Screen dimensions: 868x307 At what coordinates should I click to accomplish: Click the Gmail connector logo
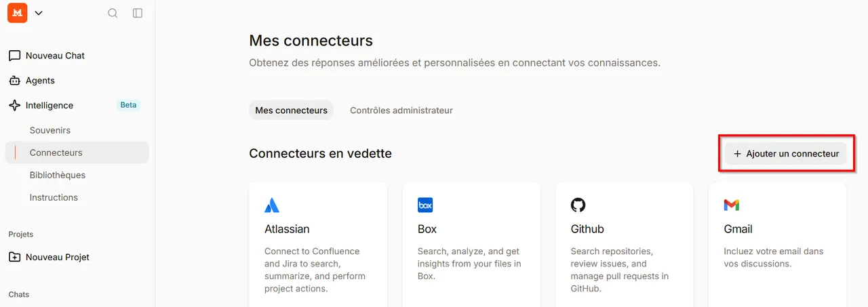731,205
